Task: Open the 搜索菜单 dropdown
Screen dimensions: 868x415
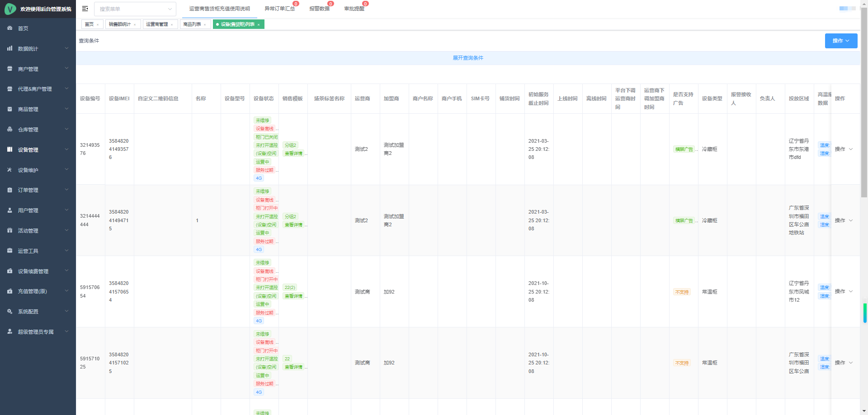Action: (x=135, y=9)
